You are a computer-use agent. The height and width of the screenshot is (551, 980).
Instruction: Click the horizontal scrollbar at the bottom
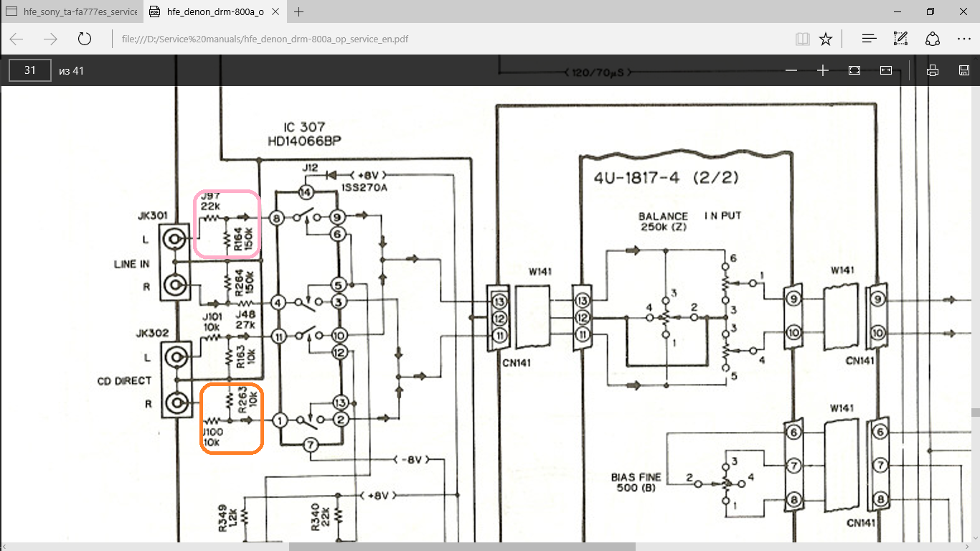pyautogui.click(x=462, y=546)
